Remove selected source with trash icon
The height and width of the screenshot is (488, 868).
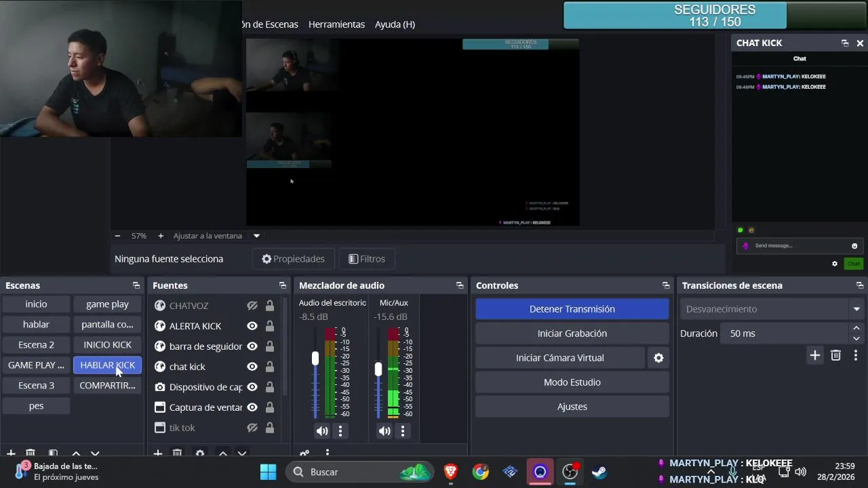click(x=177, y=453)
